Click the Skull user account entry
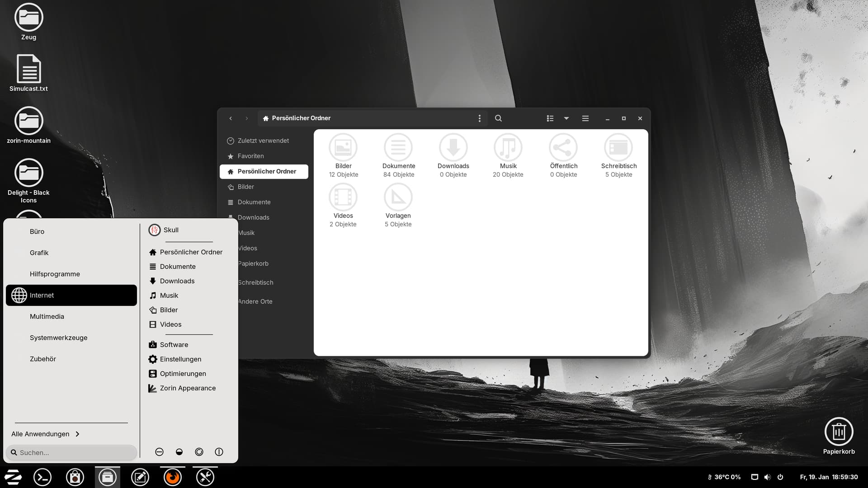The width and height of the screenshot is (868, 488). coord(170,230)
